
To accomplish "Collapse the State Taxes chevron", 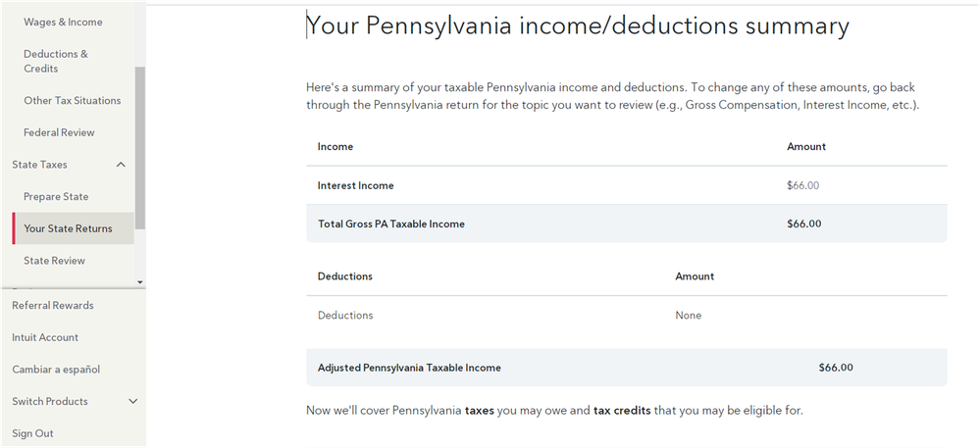I will [122, 165].
